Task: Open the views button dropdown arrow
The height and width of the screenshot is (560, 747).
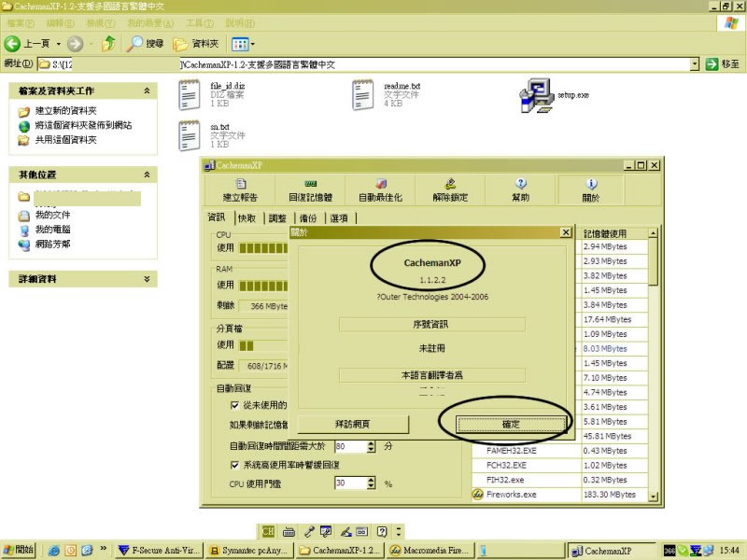Action: [x=252, y=44]
